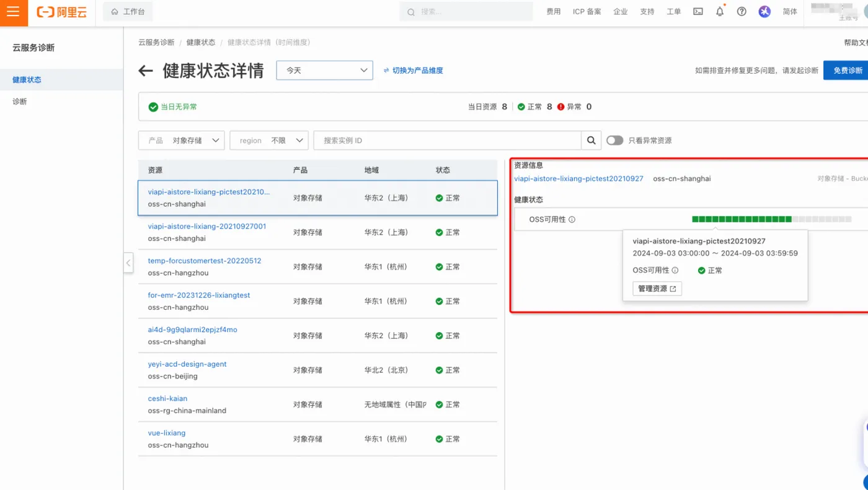Click the magnifier search button

[591, 141]
